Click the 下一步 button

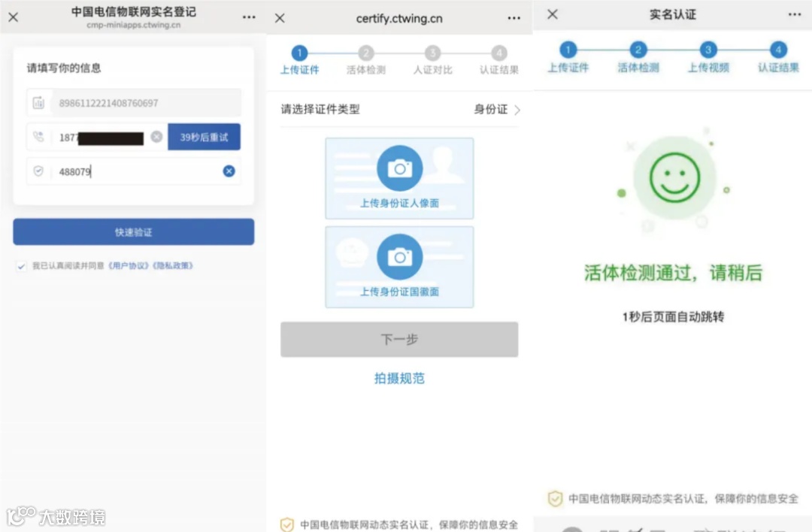coord(399,339)
